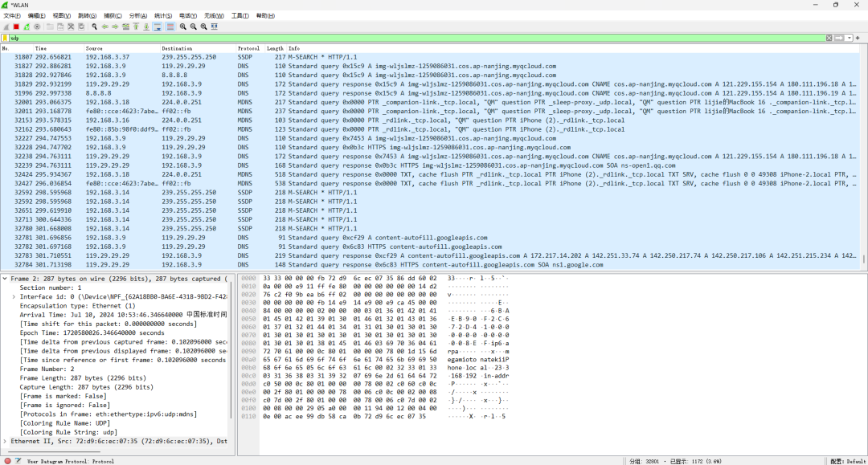Go forward in packet history
Viewport: 868px width, 465px height.
pos(115,27)
